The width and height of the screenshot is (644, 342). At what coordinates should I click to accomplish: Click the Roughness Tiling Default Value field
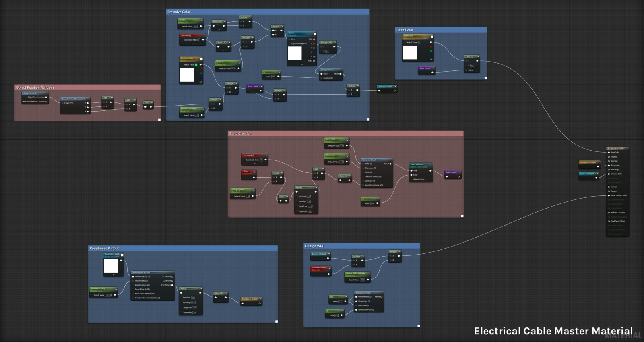pos(108,295)
